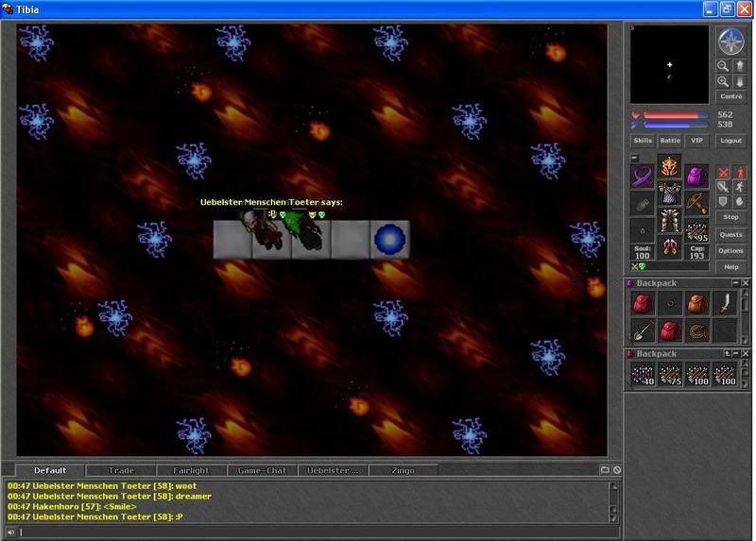The height and width of the screenshot is (541, 756).
Task: Click the Logout button
Action: pyautogui.click(x=730, y=140)
